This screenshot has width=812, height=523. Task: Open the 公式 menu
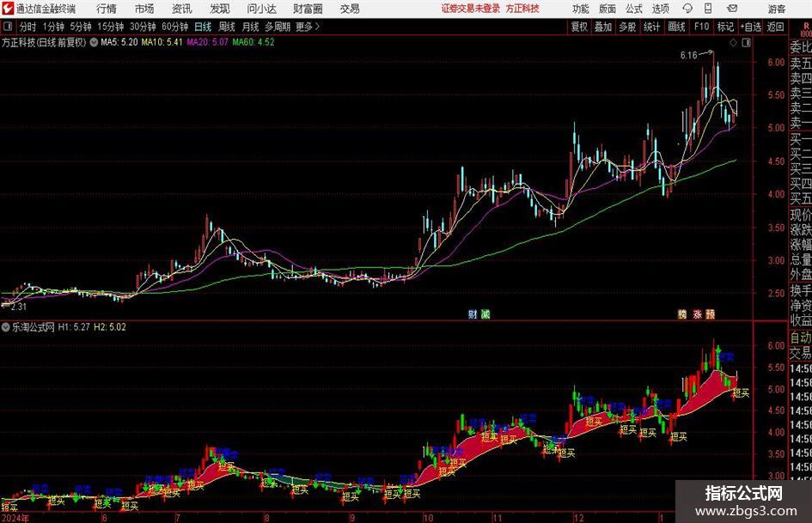[633, 9]
